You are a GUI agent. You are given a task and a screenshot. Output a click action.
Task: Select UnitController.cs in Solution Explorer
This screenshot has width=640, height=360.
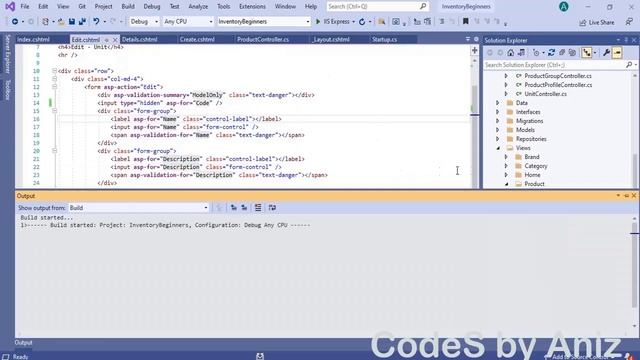pyautogui.click(x=545, y=94)
